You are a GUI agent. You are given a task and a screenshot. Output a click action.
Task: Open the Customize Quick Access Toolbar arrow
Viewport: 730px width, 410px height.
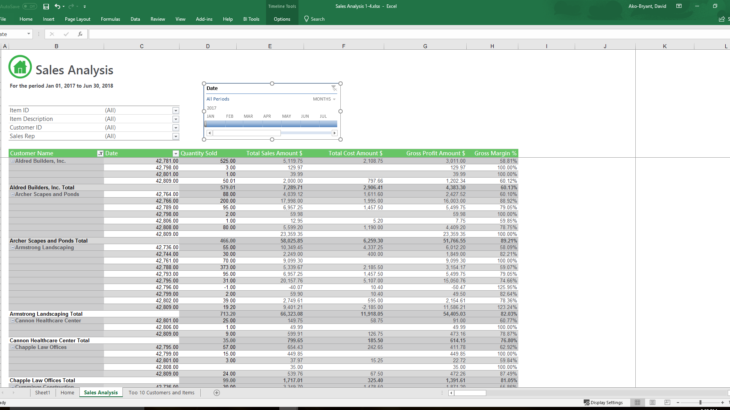point(85,7)
